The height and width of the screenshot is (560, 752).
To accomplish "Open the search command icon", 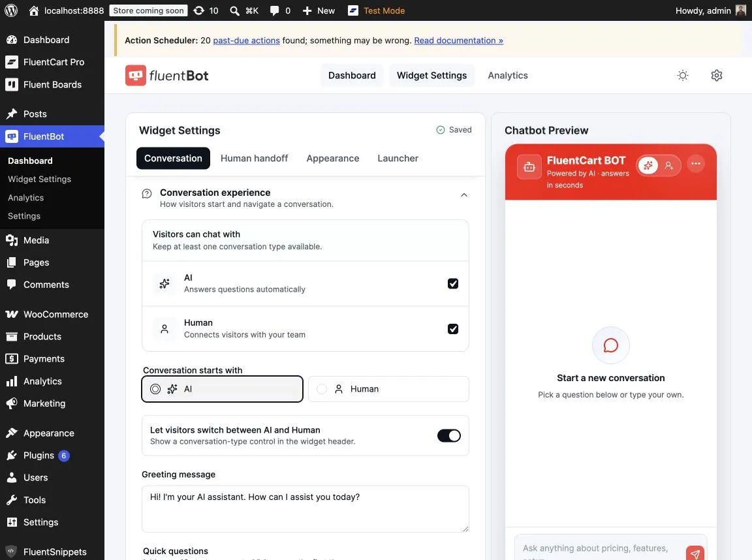I will 234,10.
